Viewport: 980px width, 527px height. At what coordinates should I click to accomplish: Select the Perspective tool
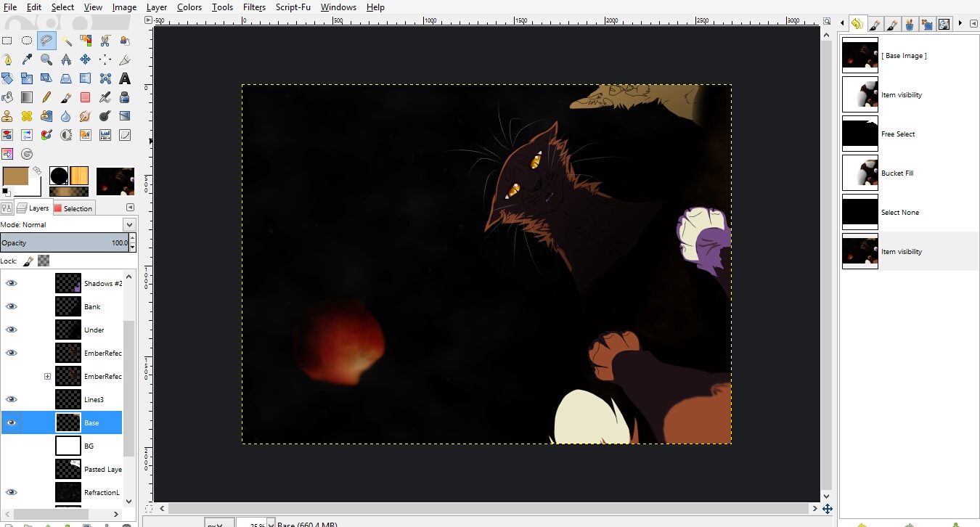[66, 78]
